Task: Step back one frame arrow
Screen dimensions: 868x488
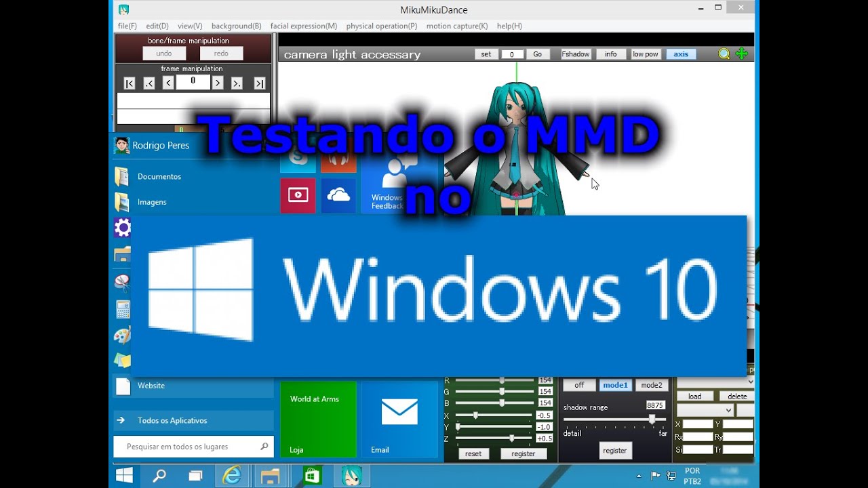Action: pyautogui.click(x=168, y=83)
